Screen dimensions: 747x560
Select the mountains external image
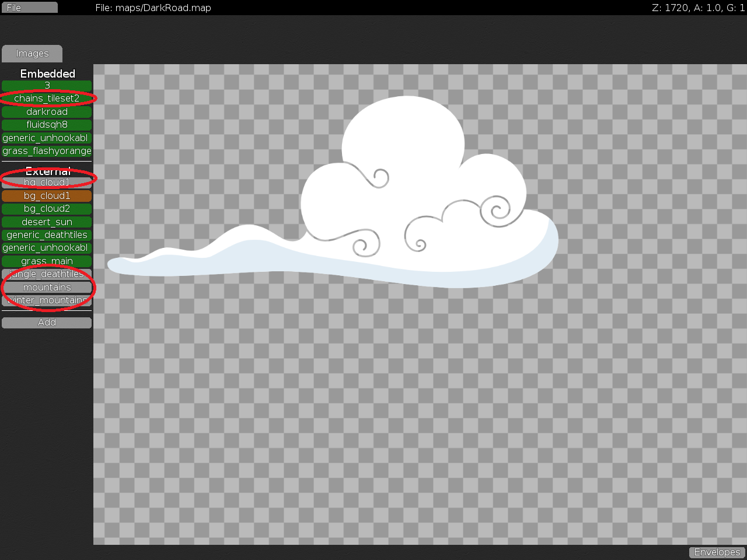[x=47, y=287]
